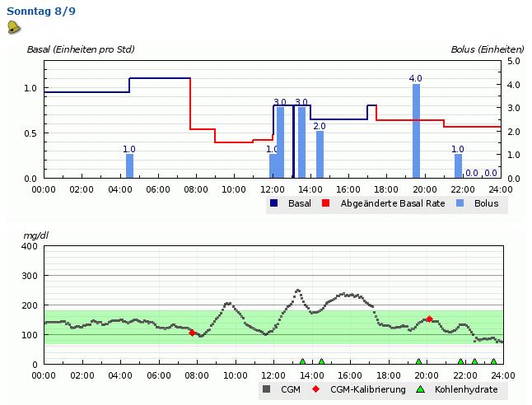This screenshot has height=405, width=532.
Task: Click the Kohlenhydrate legend label text
Action: [x=465, y=389]
